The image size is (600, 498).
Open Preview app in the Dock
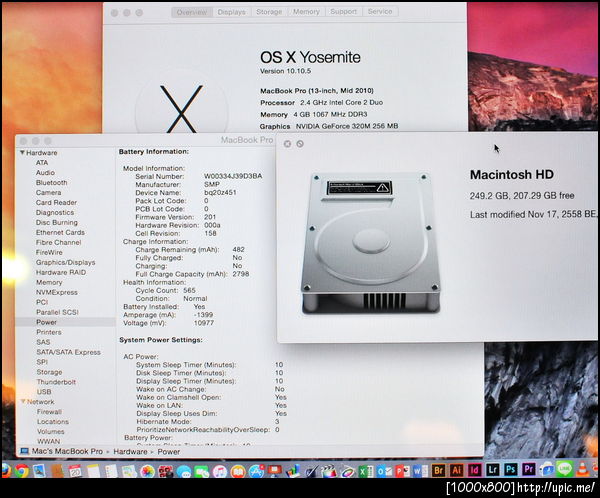pos(39,471)
